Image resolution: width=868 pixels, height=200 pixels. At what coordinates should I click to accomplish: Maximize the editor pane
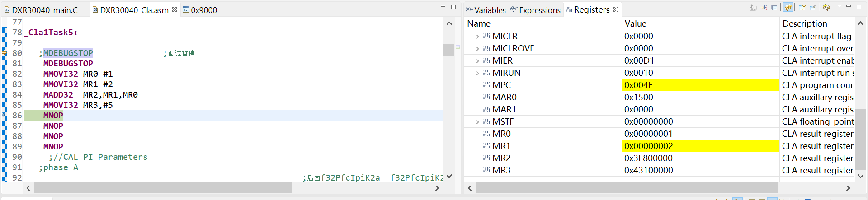(453, 7)
